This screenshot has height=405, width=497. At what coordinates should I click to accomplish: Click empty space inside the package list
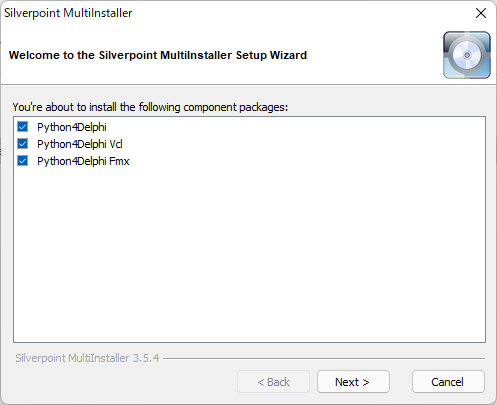click(249, 253)
